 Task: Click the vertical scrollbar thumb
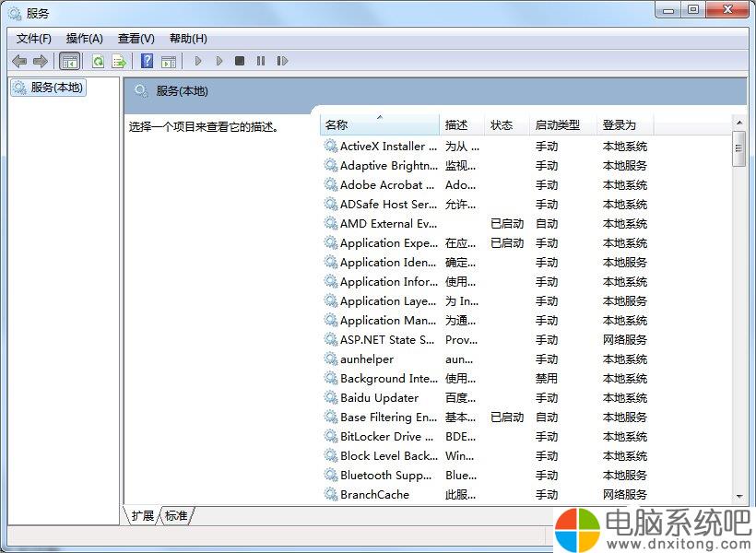[739, 148]
